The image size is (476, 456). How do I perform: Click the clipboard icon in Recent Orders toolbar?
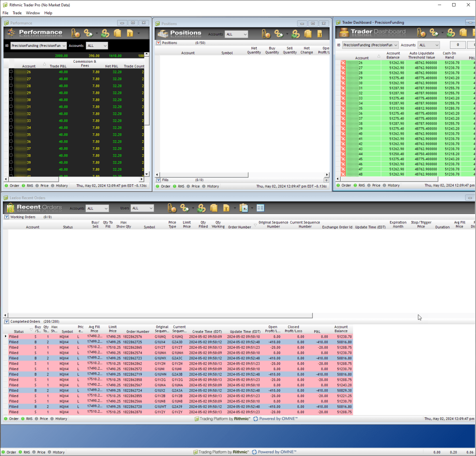(244, 208)
